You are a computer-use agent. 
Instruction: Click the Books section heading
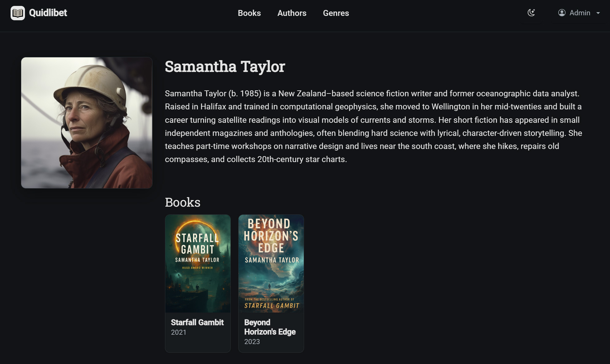[182, 202]
